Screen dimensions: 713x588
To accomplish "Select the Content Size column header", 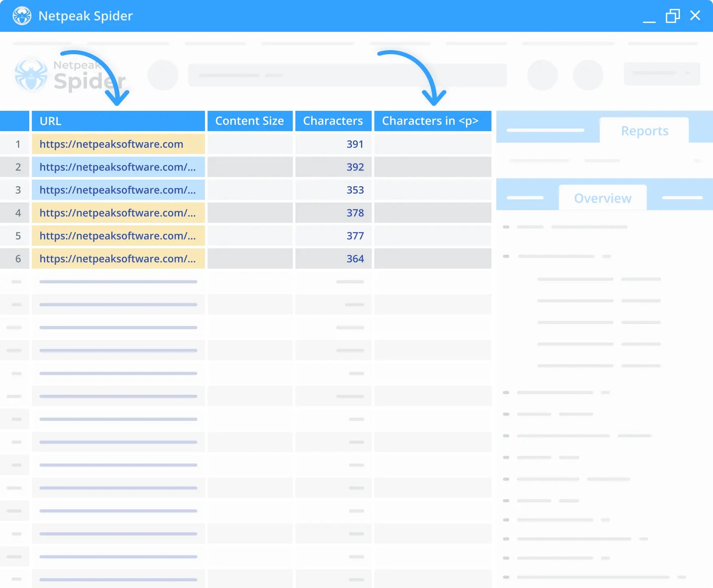I will [x=250, y=121].
